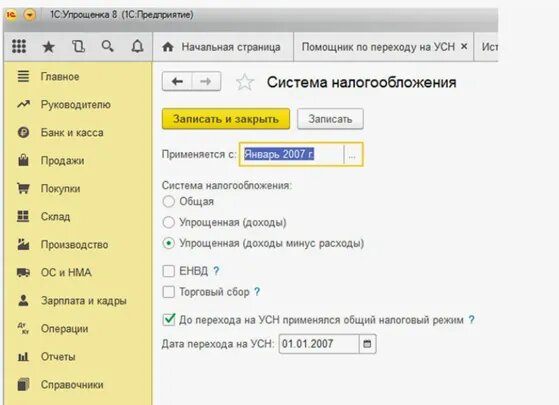The width and height of the screenshot is (559, 405).
Task: Click the Система налогообложения form title
Action: (361, 82)
